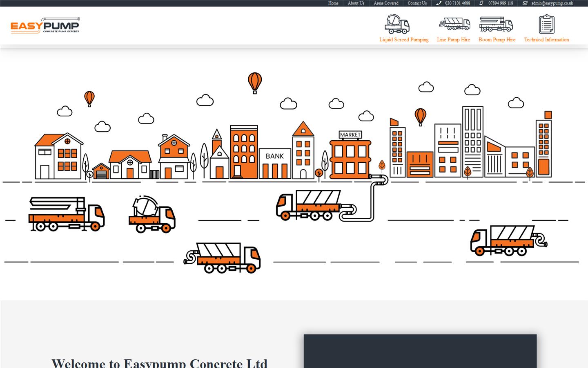Click the Line Pump Hire text link
Image resolution: width=588 pixels, height=368 pixels.
pyautogui.click(x=454, y=40)
